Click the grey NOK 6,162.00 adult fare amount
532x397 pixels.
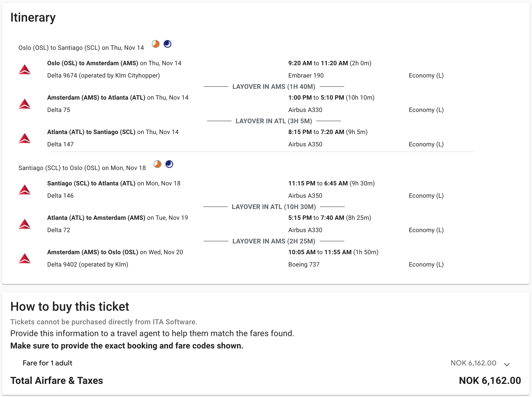(x=473, y=363)
